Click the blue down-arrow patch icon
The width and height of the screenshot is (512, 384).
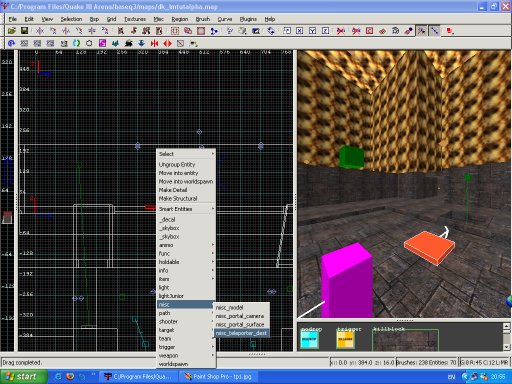click(x=141, y=43)
